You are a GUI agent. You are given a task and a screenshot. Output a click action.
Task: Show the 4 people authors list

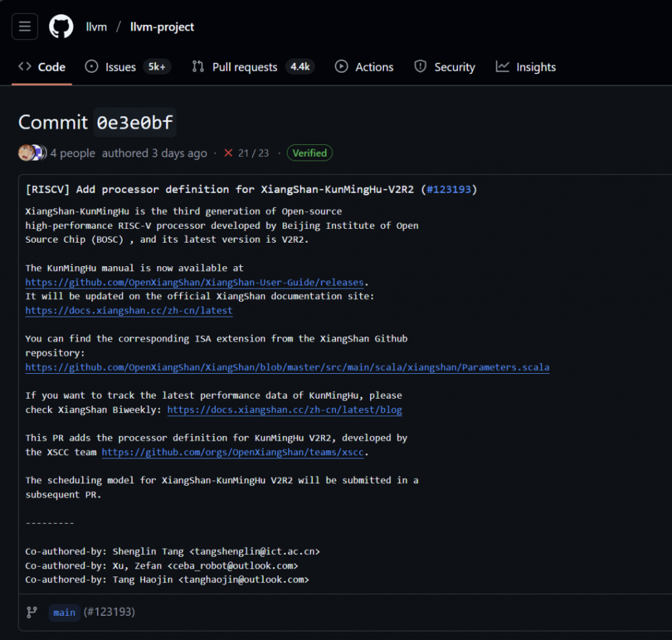click(73, 153)
